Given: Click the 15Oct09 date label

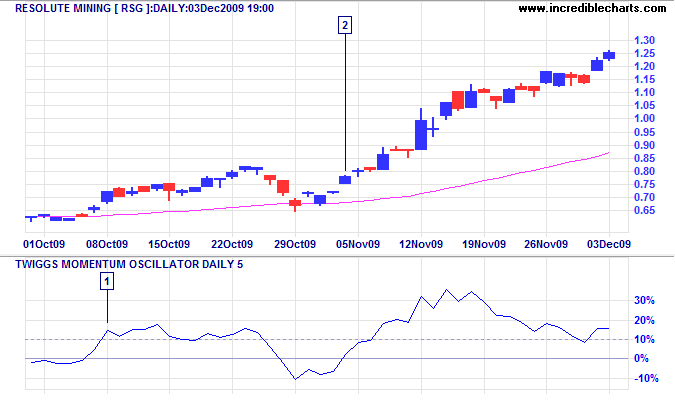Looking at the screenshot, I should click(x=169, y=244).
